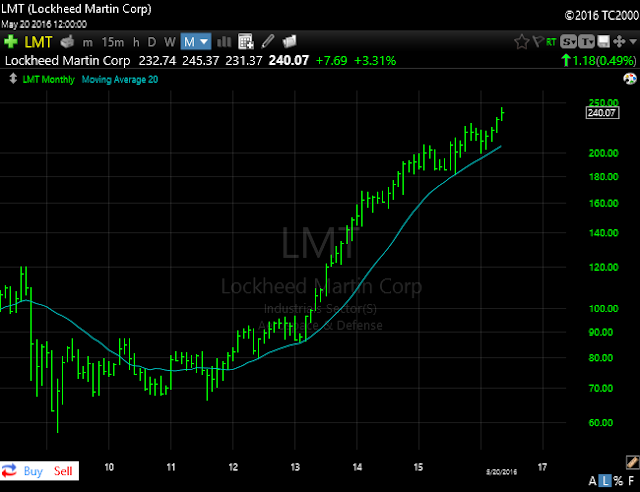Click the green RT real-time indicator
This screenshot has height=492, width=640.
pos(551,42)
